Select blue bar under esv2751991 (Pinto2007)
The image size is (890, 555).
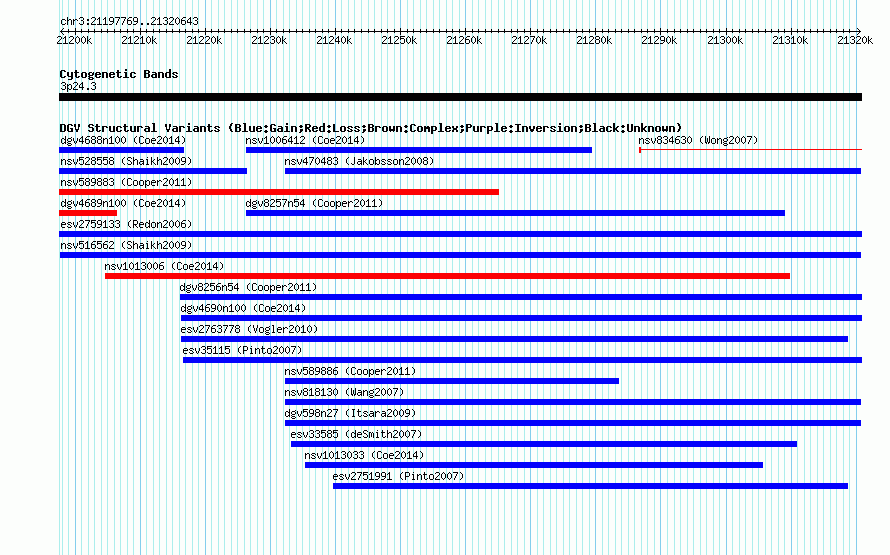590,486
